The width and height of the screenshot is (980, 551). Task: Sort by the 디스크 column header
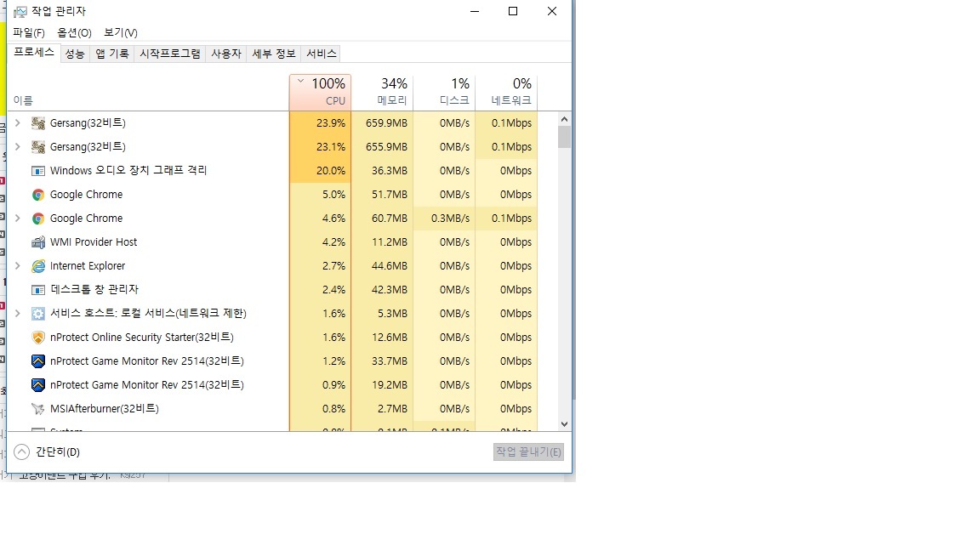(x=444, y=92)
